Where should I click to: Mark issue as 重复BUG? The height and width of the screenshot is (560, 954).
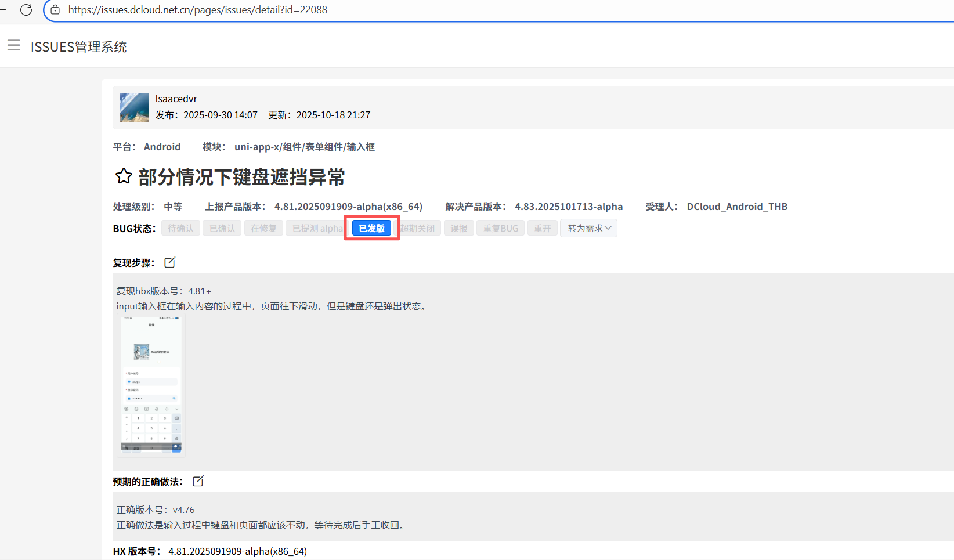[x=500, y=228]
